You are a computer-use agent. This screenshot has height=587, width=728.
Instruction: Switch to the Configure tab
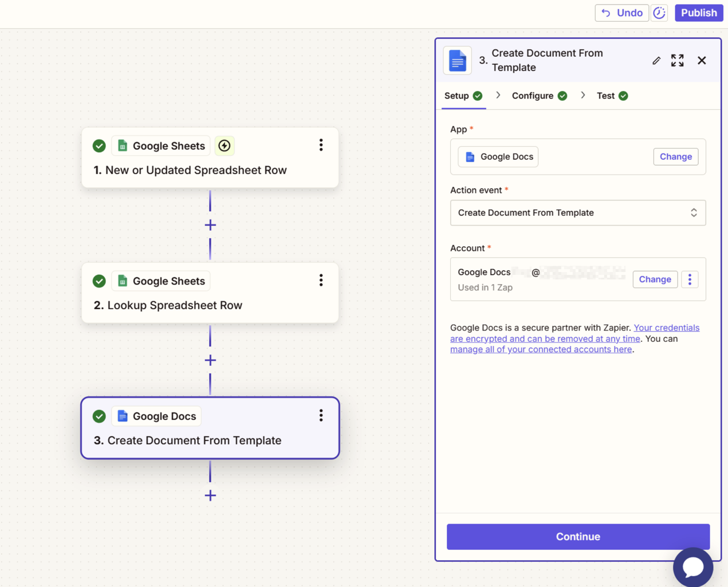[x=539, y=96]
